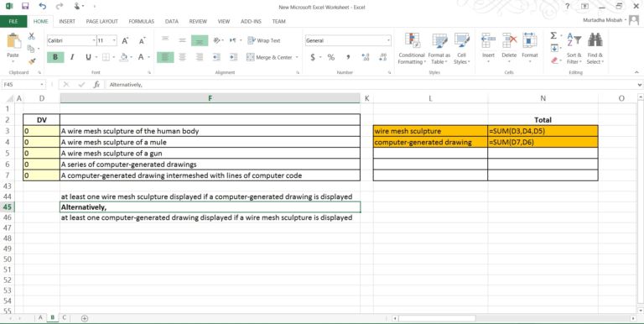
Task: Align text left
Action: coord(165,57)
